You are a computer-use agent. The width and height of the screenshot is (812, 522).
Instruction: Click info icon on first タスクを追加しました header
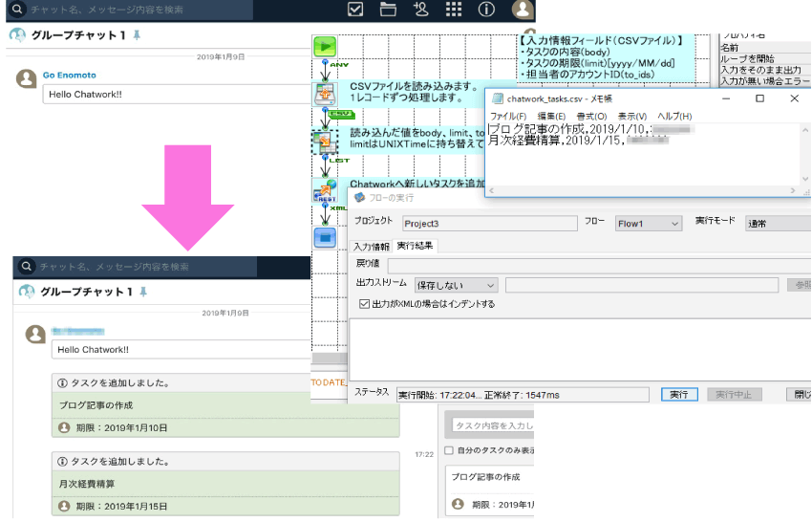(x=63, y=383)
